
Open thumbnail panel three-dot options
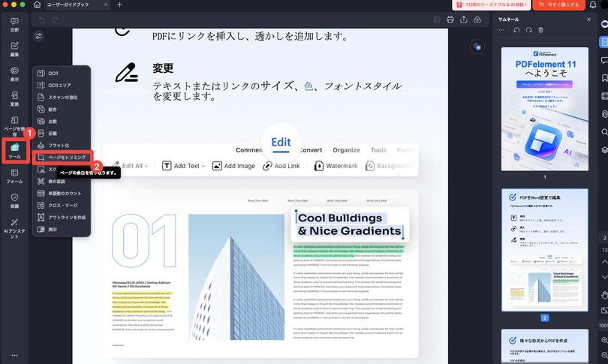[501, 30]
